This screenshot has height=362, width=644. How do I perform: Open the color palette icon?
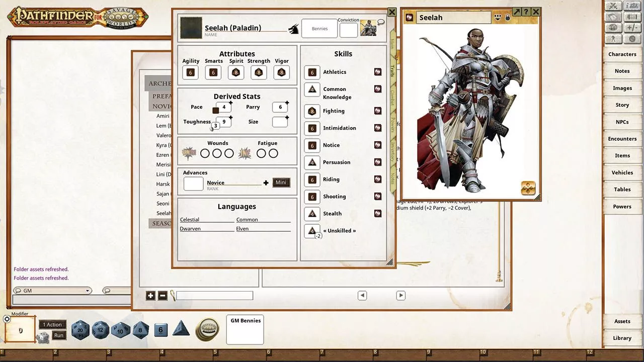(612, 28)
